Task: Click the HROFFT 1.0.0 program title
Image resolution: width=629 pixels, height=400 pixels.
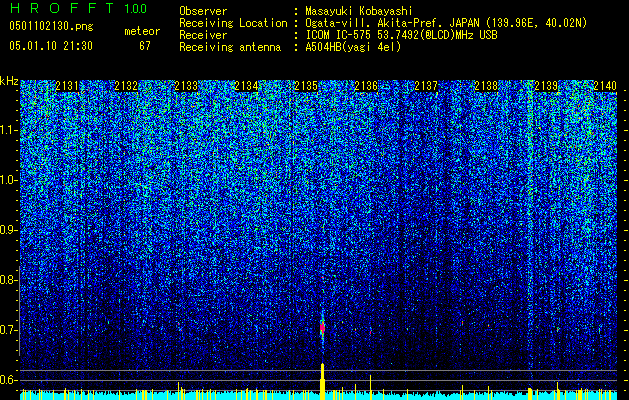Action: [x=78, y=8]
